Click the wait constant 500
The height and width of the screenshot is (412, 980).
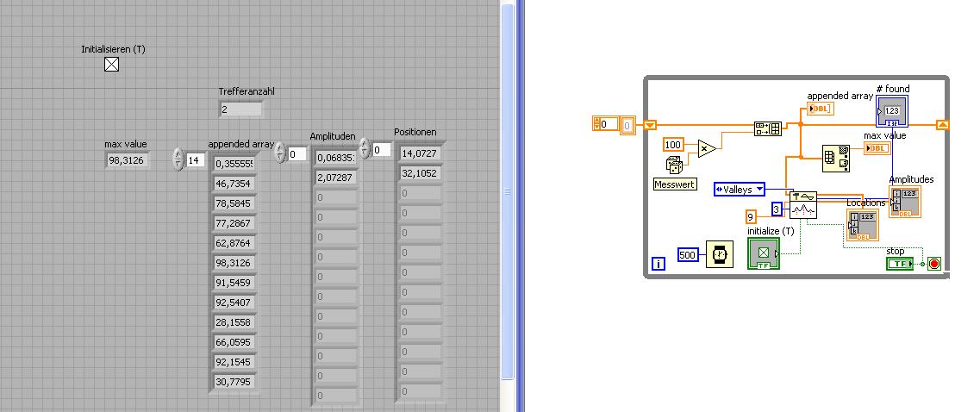[x=687, y=255]
